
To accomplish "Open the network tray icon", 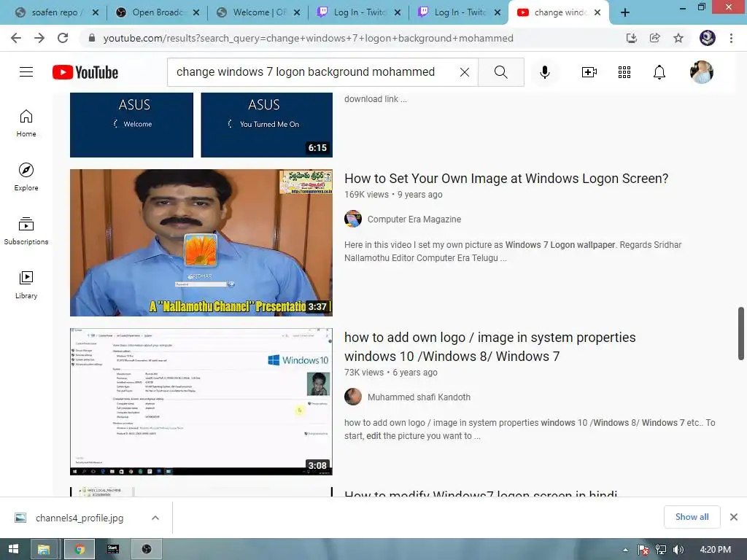I will click(x=661, y=550).
